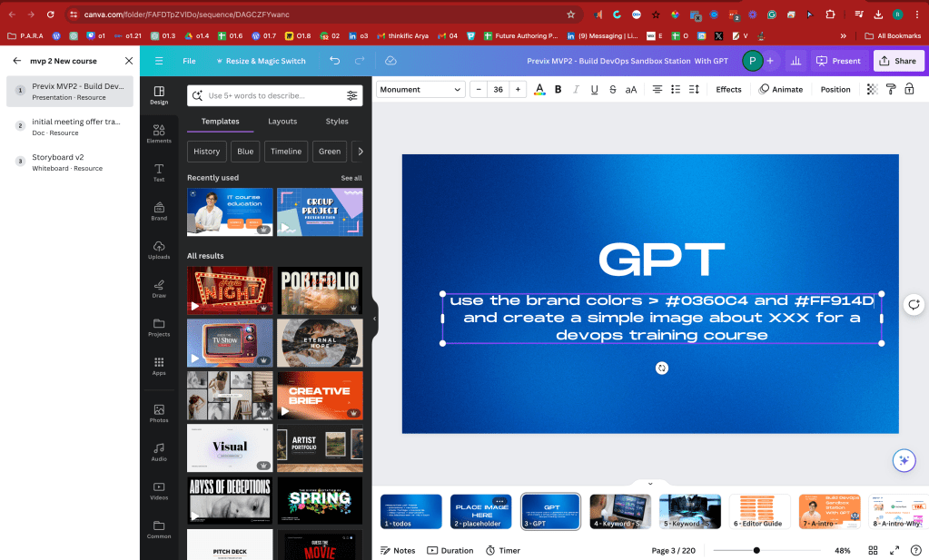This screenshot has height=560, width=929.
Task: Open the Apps panel
Action: [159, 366]
